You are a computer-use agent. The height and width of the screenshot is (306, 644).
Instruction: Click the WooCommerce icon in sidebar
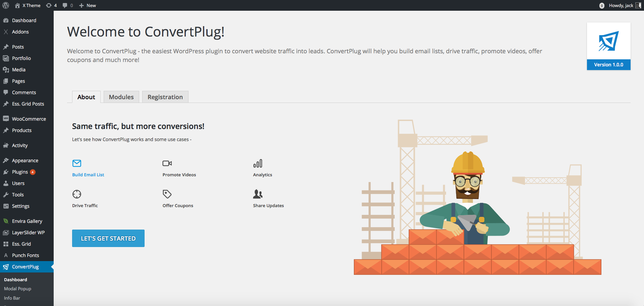tap(6, 119)
